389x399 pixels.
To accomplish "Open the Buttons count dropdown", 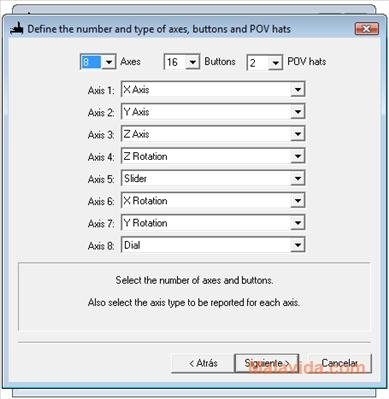I will [192, 62].
